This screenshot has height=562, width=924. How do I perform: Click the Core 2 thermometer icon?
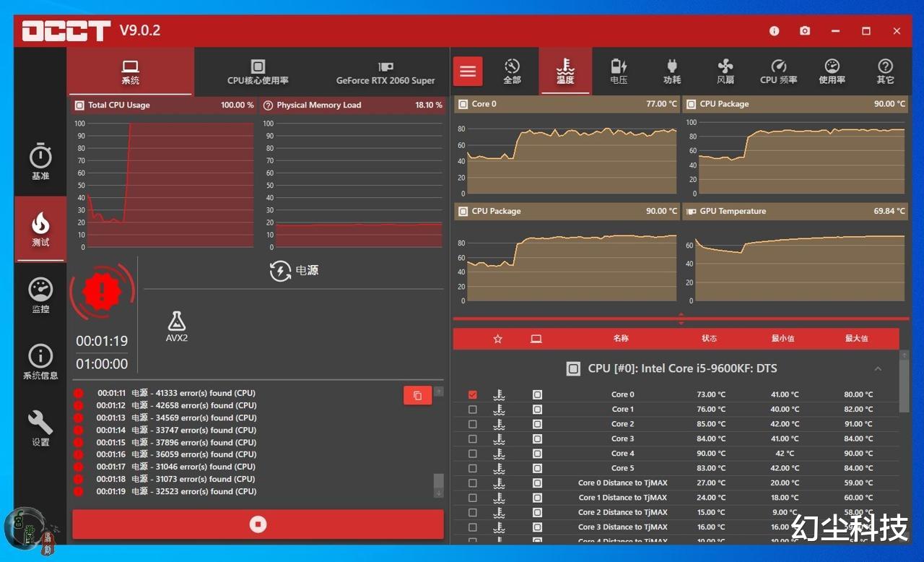pos(499,424)
